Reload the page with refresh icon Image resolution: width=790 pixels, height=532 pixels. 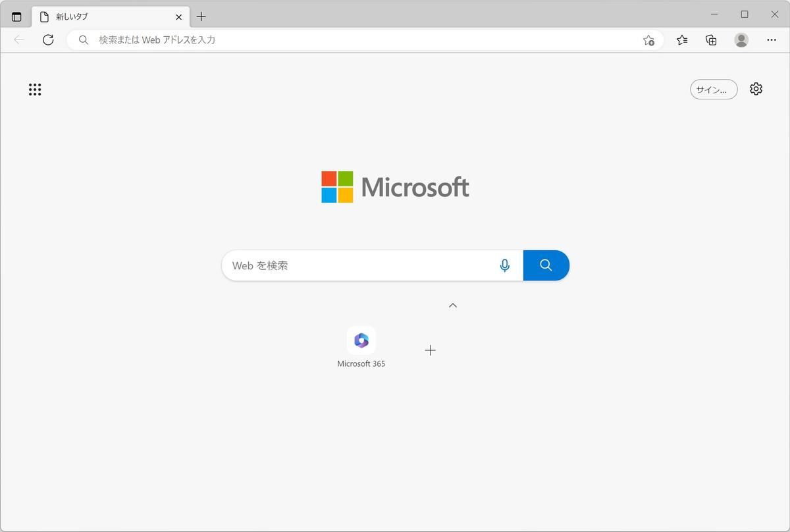[x=48, y=40]
